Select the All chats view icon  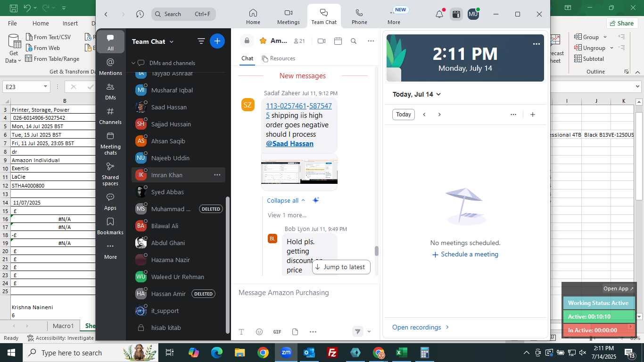pyautogui.click(x=110, y=41)
